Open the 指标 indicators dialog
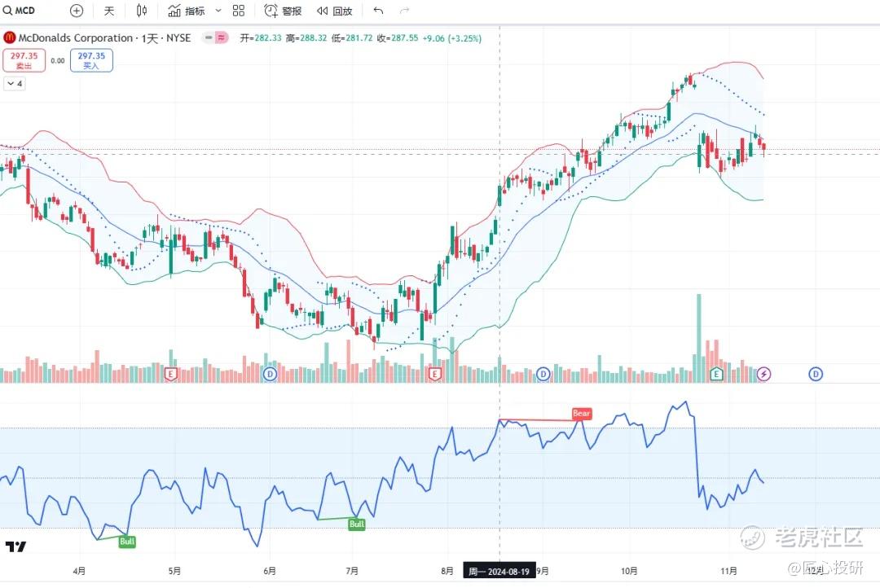 (x=187, y=11)
